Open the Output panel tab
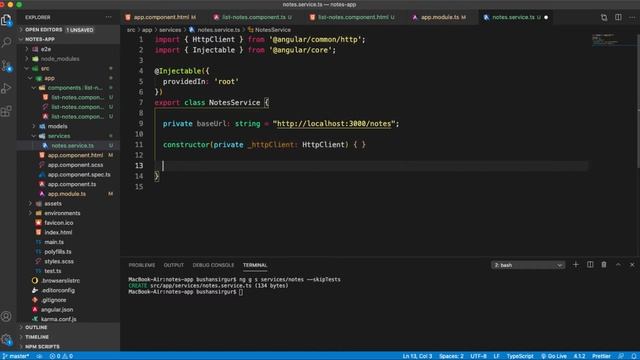 tap(173, 265)
